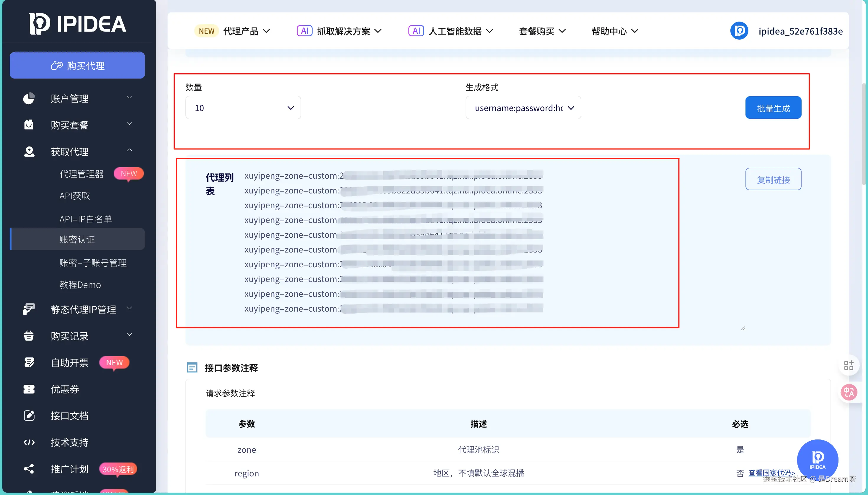Click the 批量生成 button
The width and height of the screenshot is (868, 495).
(773, 108)
